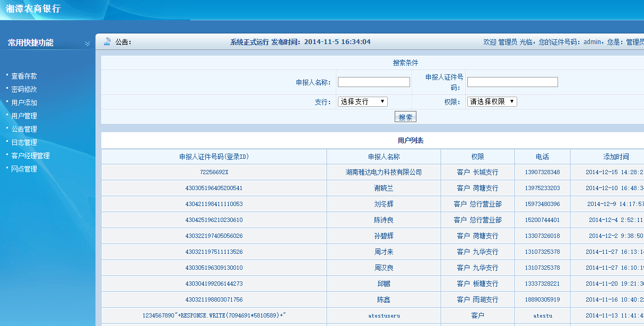This screenshot has width=644, height=326.
Task: Click the 权限 column header
Action: [x=478, y=157]
